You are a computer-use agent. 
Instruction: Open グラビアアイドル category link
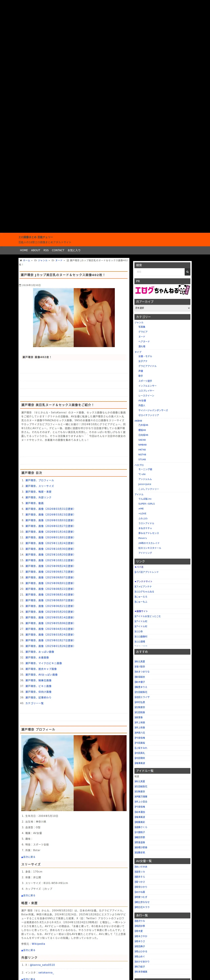(148, 366)
